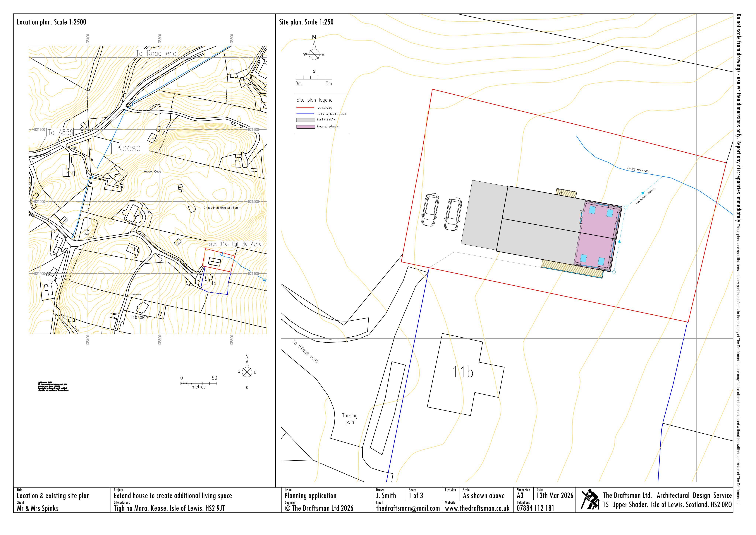This screenshot has width=756, height=535.
Task: Click copyright '© The Draftsman Ltd 2026'
Action: point(319,508)
